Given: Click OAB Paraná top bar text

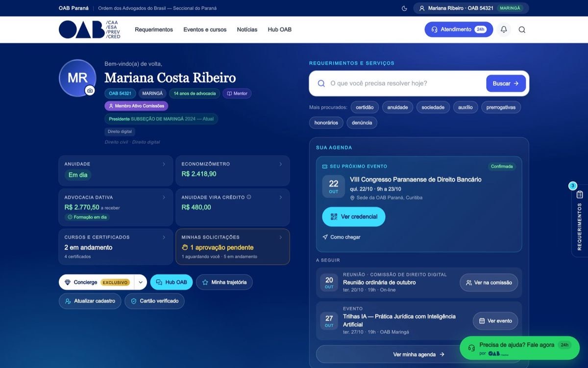Looking at the screenshot, I should pos(73,8).
